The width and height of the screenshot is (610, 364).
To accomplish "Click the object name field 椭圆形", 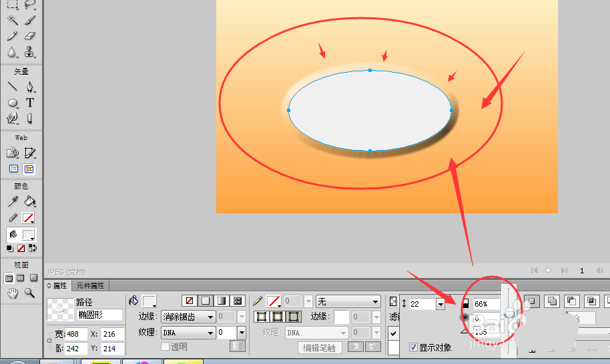I will pyautogui.click(x=99, y=315).
